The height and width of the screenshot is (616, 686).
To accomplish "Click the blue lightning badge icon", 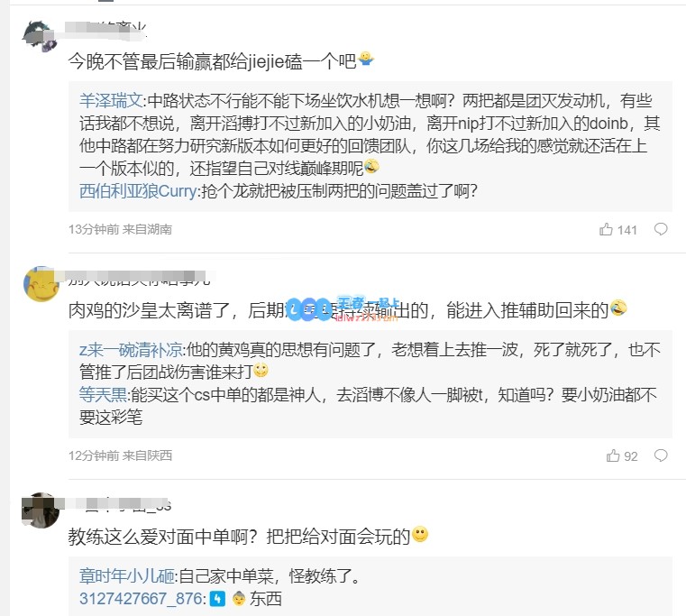I will coord(217,599).
